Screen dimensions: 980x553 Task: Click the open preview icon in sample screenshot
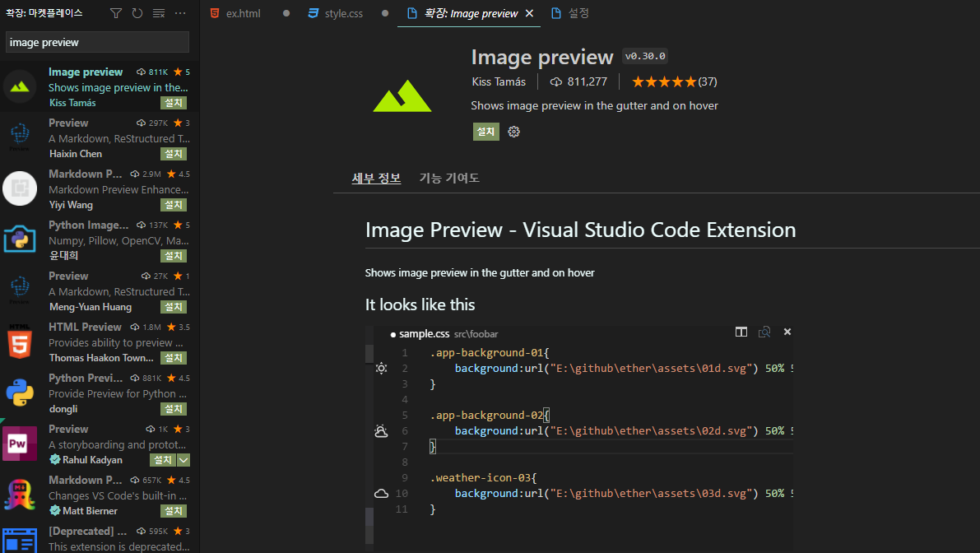pos(764,332)
